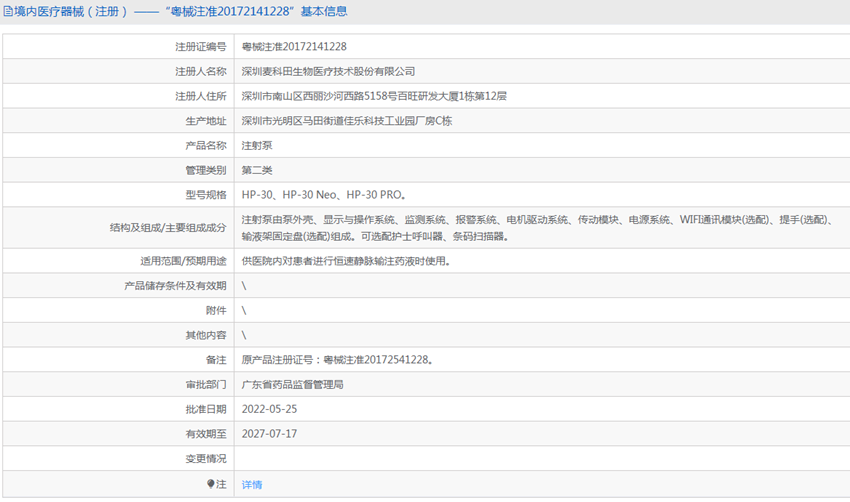The width and height of the screenshot is (850, 502).
Task: Select registrant name 深圳麦科田生物医疗技术股份有限公司
Action: (x=328, y=71)
